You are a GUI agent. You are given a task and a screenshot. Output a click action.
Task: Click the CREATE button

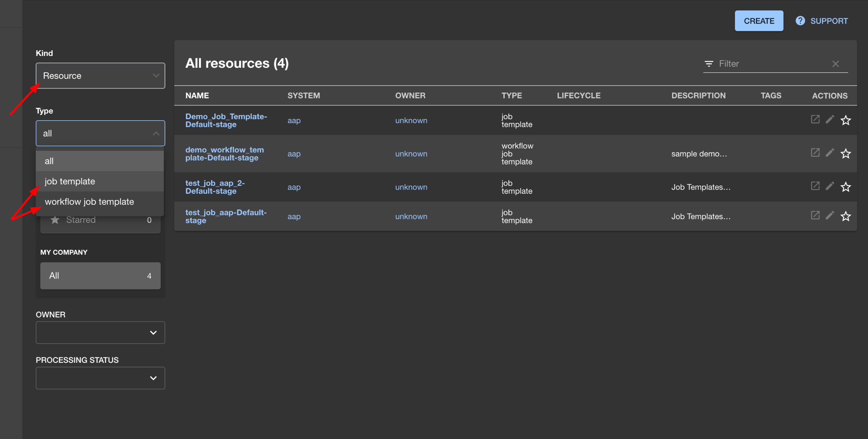[759, 21]
